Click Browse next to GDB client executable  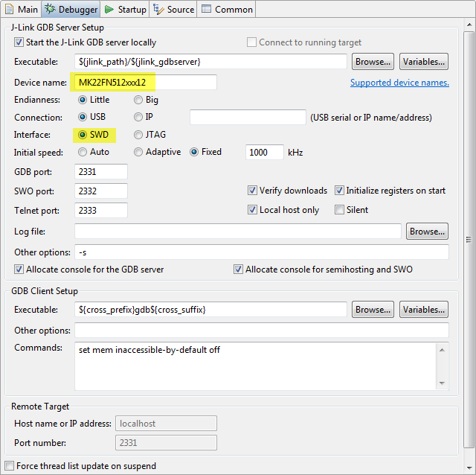[x=373, y=310]
